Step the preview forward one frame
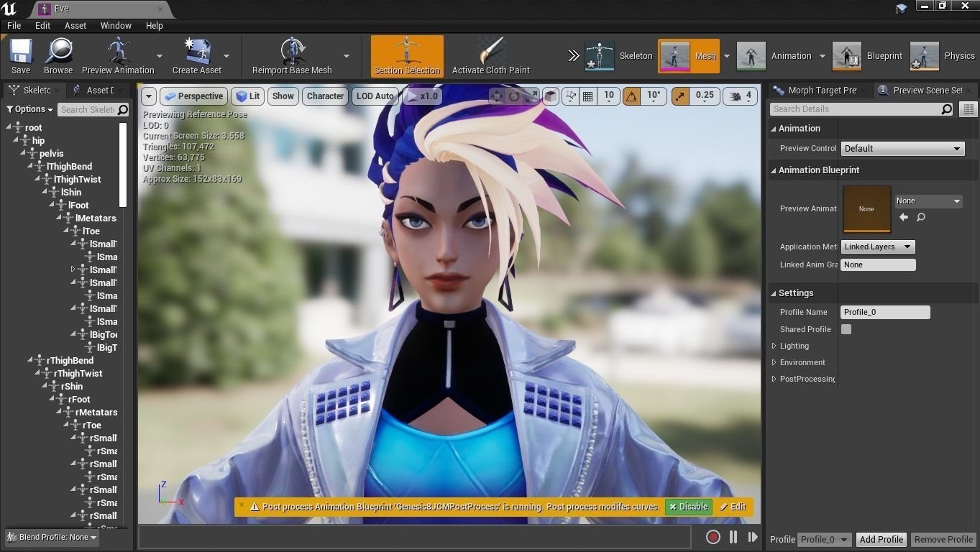Screen dimensions: 980x552 (752, 537)
